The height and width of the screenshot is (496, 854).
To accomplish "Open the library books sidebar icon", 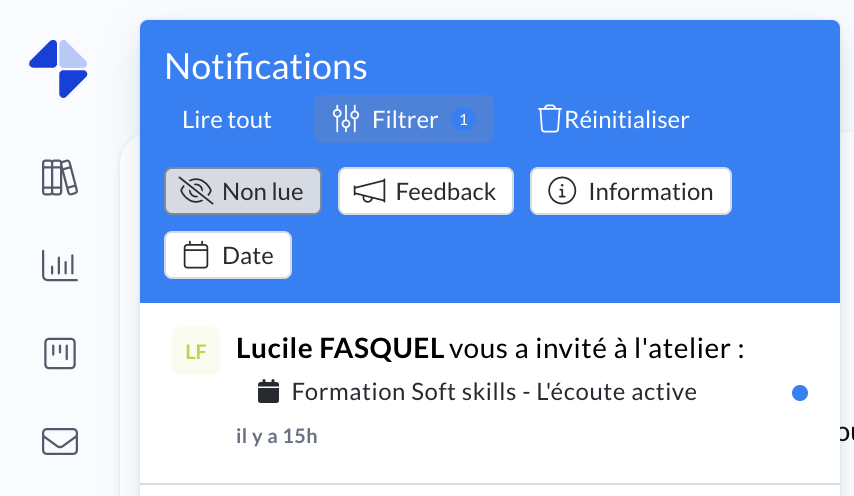I will [x=59, y=177].
